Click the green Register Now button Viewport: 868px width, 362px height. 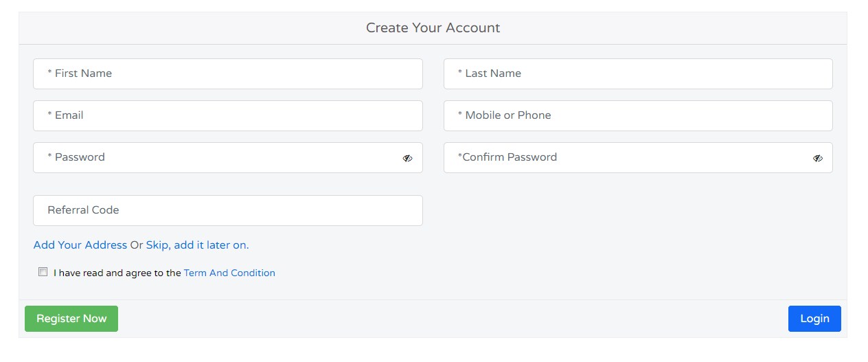click(71, 319)
